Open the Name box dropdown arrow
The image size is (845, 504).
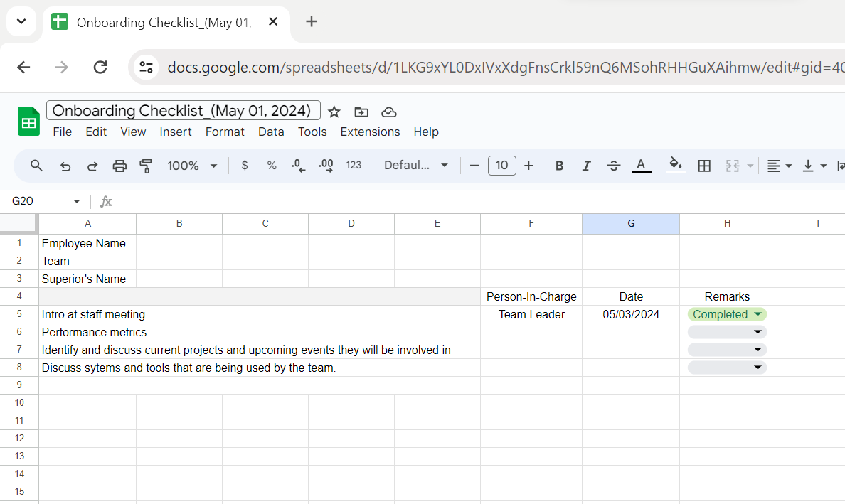tap(77, 201)
